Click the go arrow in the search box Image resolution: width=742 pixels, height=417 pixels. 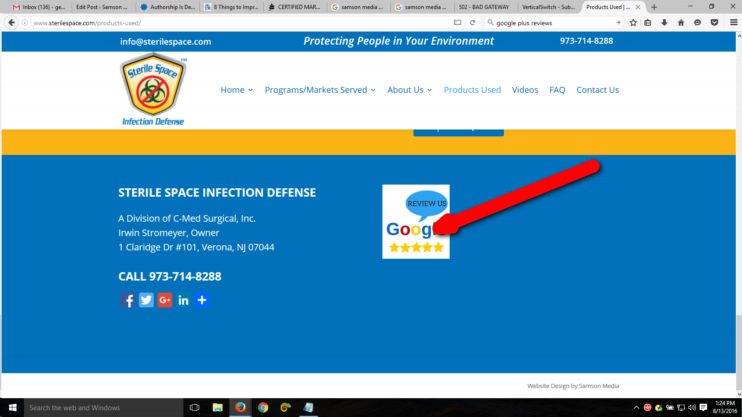[618, 23]
